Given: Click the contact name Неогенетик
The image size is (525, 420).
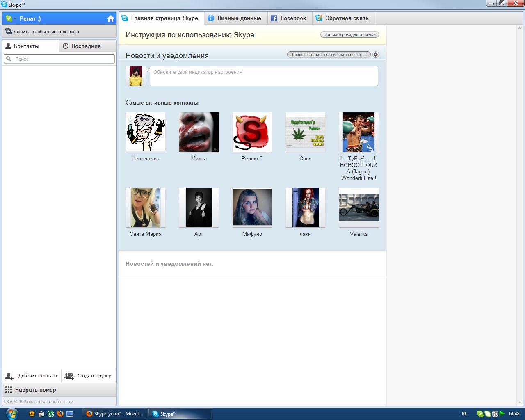Looking at the screenshot, I should (146, 158).
